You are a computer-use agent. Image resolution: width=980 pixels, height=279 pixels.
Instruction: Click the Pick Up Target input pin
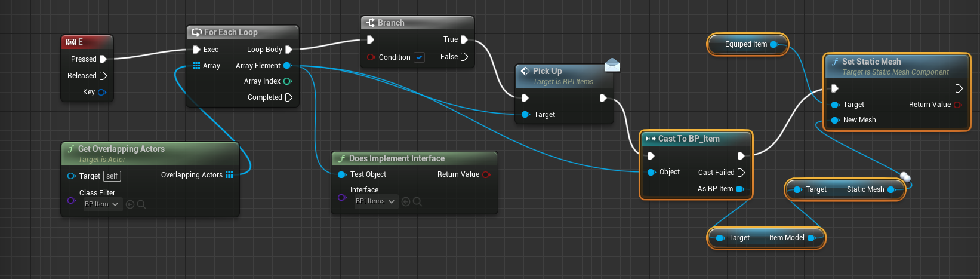click(526, 115)
